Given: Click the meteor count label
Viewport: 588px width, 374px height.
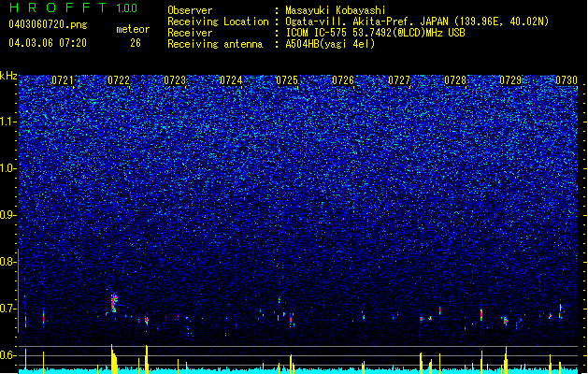Looking at the screenshot, I should click(x=133, y=29).
